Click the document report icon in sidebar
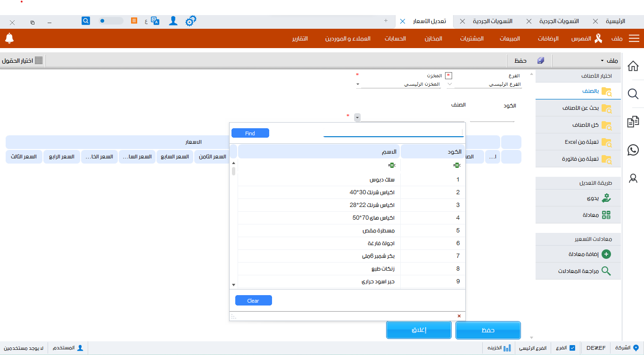The width and height of the screenshot is (644, 355). 633,122
